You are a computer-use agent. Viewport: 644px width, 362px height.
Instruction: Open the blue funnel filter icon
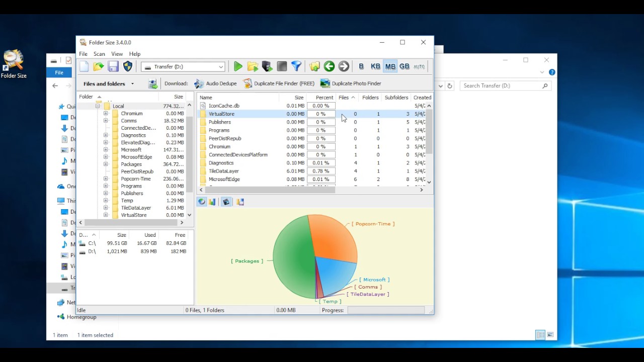click(x=296, y=66)
